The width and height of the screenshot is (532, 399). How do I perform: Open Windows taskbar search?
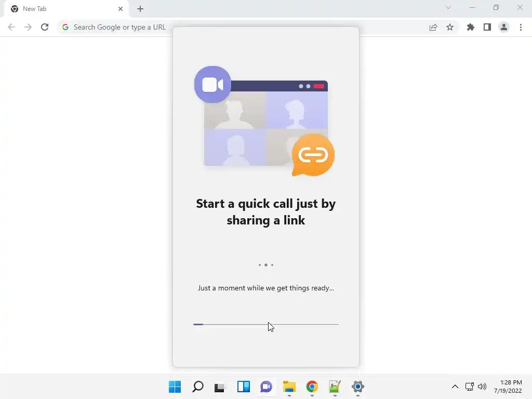pyautogui.click(x=198, y=387)
